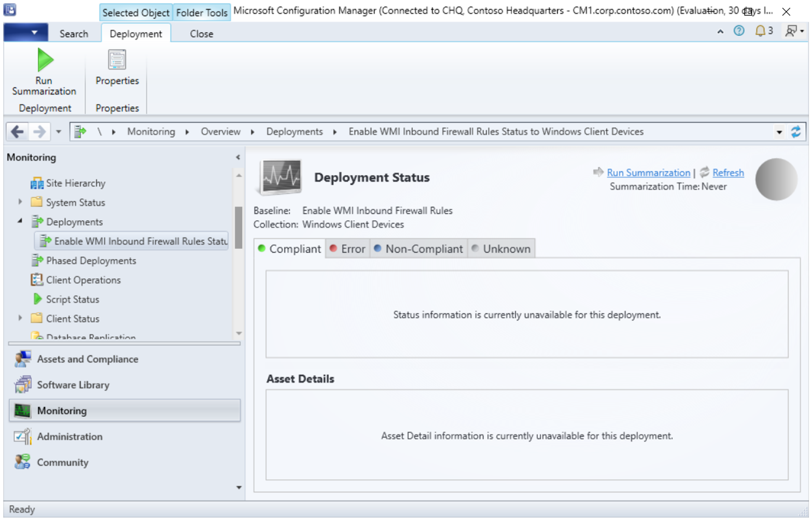Expand the System Status tree node
Viewport: 812px width, 518px height.
20,202
